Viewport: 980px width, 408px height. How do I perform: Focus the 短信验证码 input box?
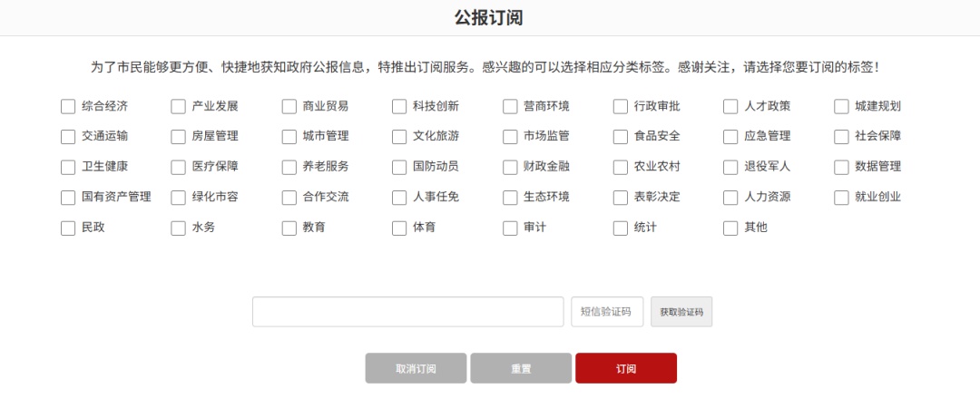click(607, 312)
